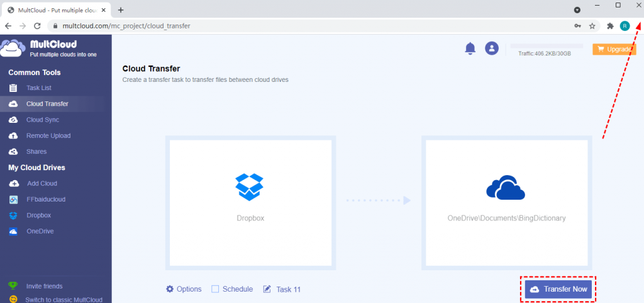Click the site lock icon in address bar

[x=55, y=26]
